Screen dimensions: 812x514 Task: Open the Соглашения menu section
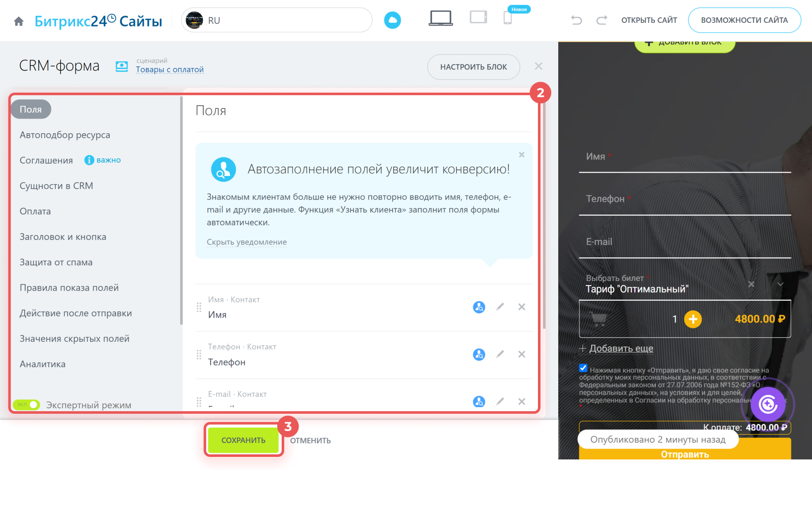(x=46, y=160)
